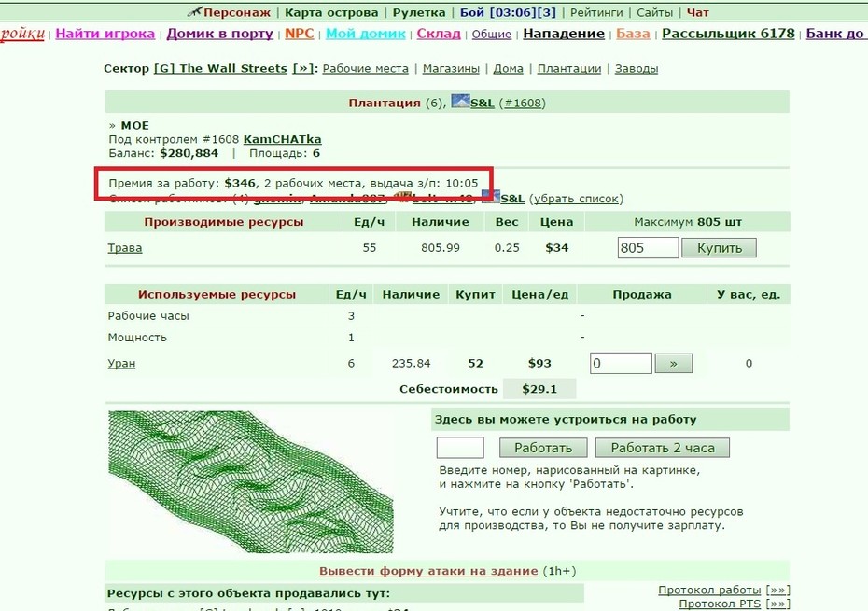Go to Бой [03:06] link

click(x=497, y=12)
